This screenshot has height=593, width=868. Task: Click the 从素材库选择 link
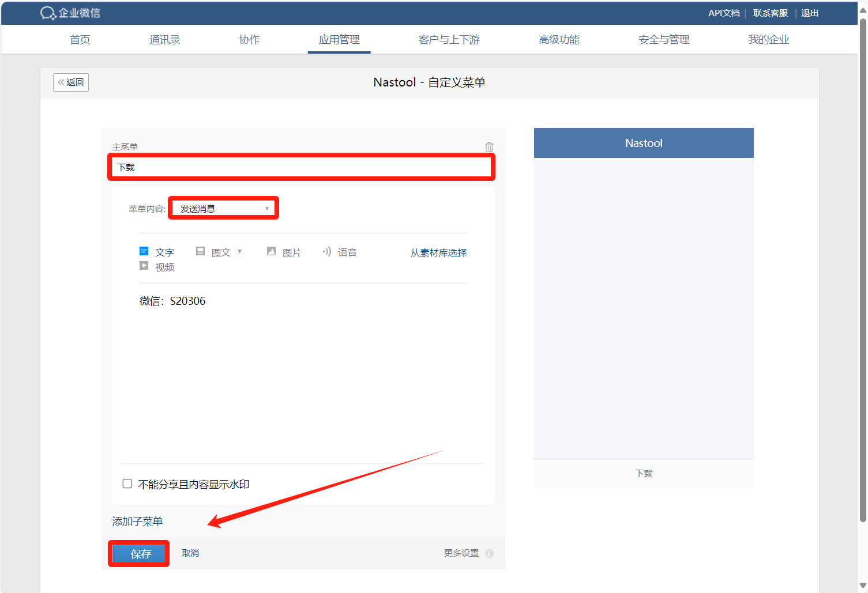click(x=438, y=252)
